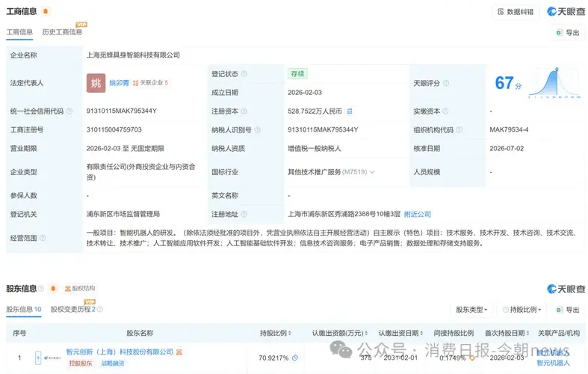Select 增值税一般纳税人 taxpayer qualification
This screenshot has width=588, height=374.
click(315, 149)
